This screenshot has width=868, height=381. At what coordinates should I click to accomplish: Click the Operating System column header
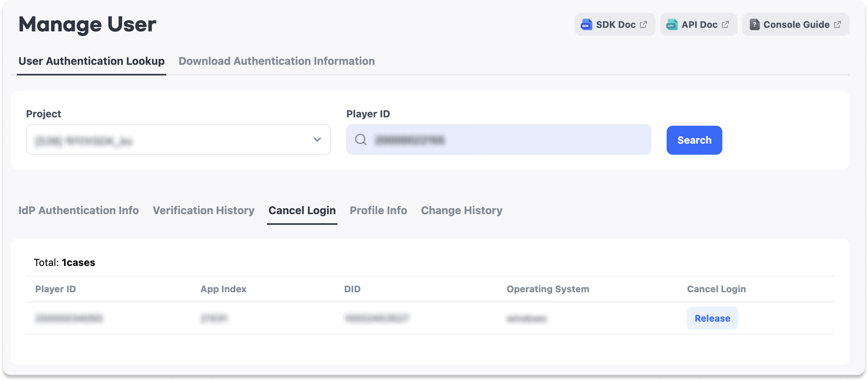click(x=548, y=289)
